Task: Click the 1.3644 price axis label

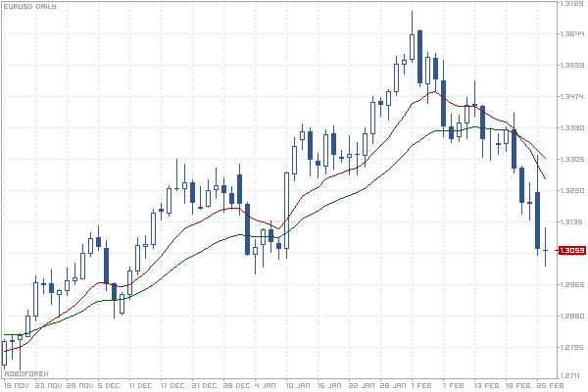Action: 572,33
